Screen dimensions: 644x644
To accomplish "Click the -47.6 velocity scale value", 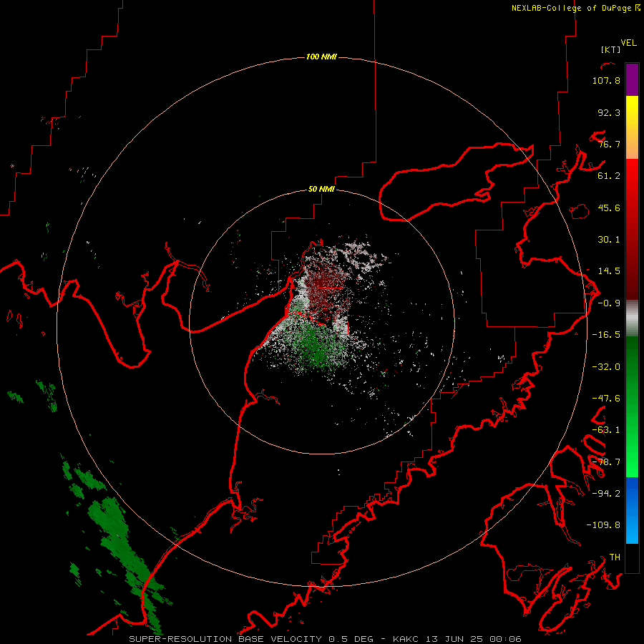I will coord(606,399).
